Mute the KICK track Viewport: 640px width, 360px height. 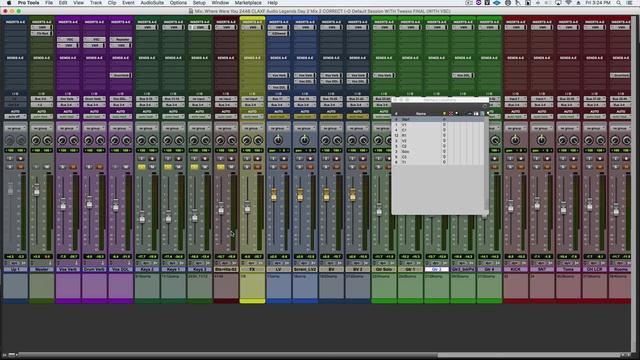coord(521,167)
